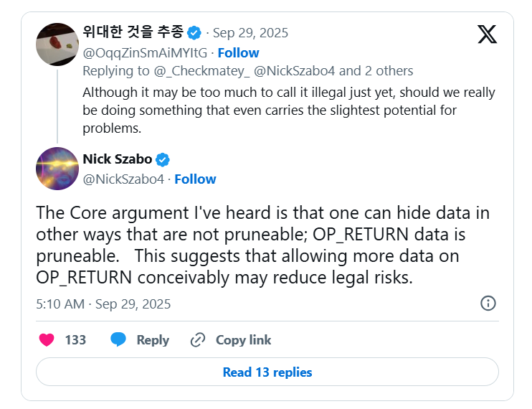Screen dimensions: 532x409
Task: Open the Nick Szabo display name link
Action: pyautogui.click(x=117, y=159)
